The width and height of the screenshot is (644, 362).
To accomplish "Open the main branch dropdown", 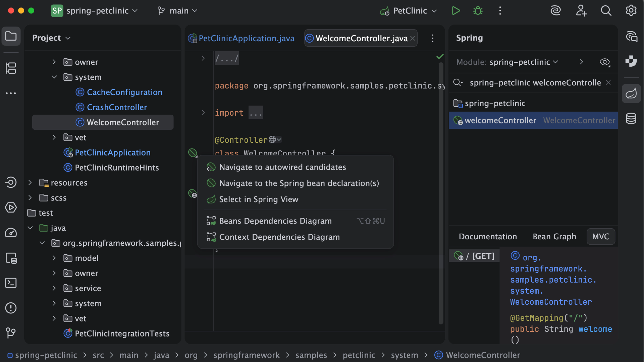I will pyautogui.click(x=177, y=10).
